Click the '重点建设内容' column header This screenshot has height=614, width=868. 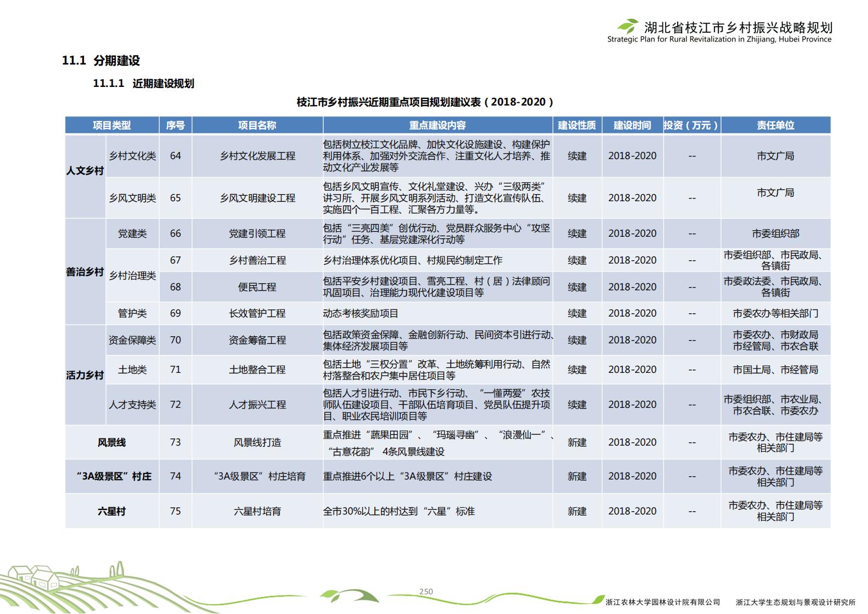pos(437,125)
